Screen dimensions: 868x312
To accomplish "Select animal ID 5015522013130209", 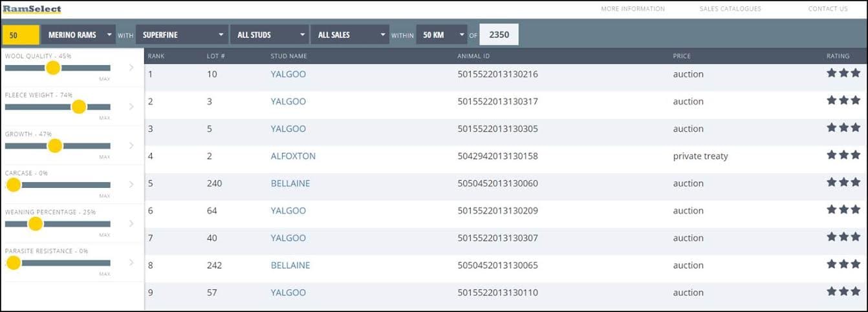I will [497, 211].
